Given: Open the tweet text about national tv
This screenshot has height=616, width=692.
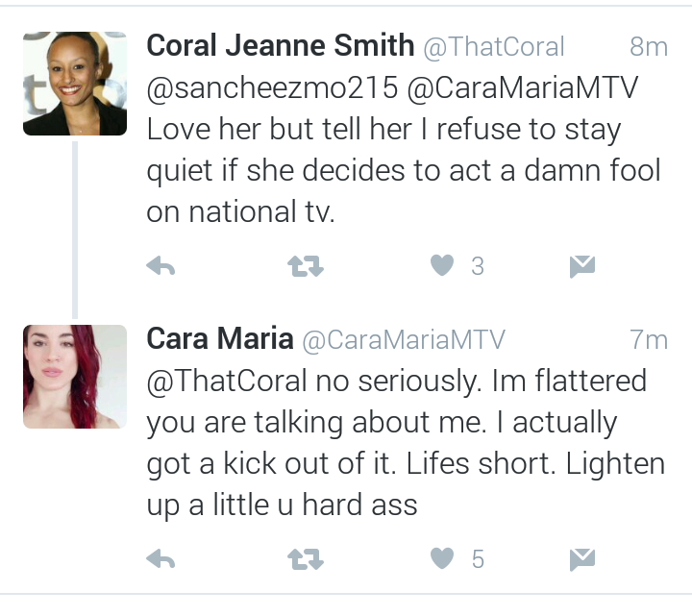Looking at the screenshot, I should [404, 170].
